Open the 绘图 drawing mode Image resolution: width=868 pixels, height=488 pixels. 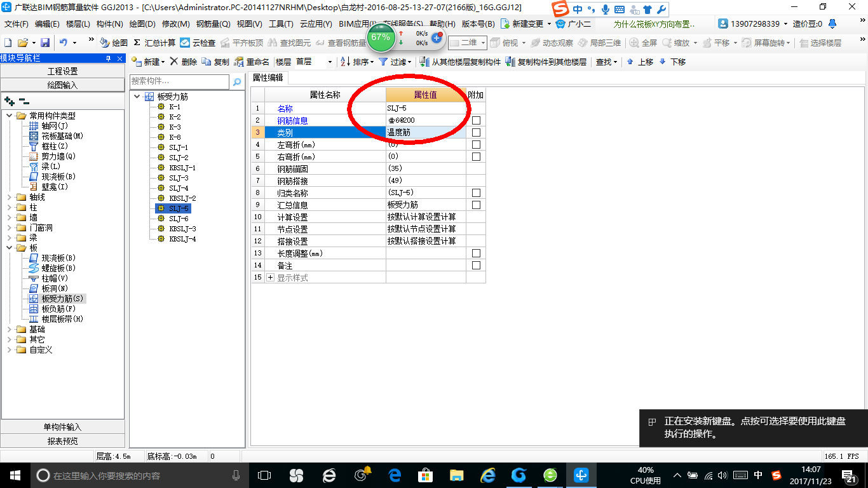tap(114, 43)
